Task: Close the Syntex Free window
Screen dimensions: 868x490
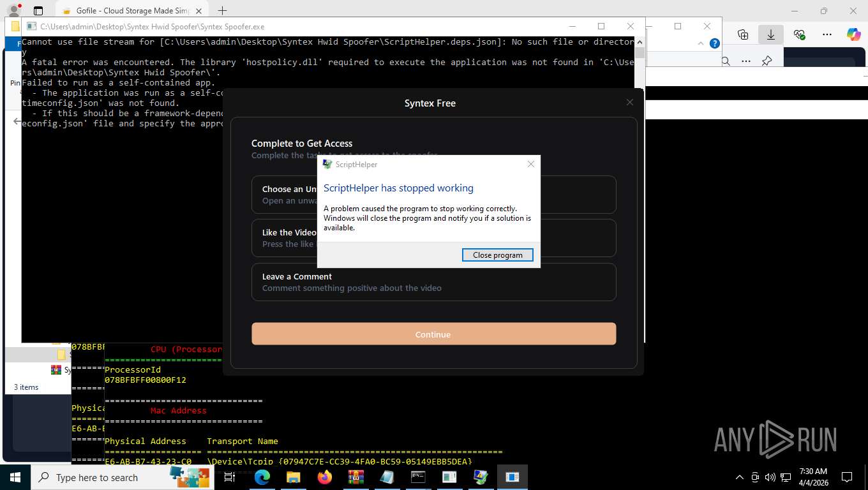Action: pyautogui.click(x=630, y=102)
